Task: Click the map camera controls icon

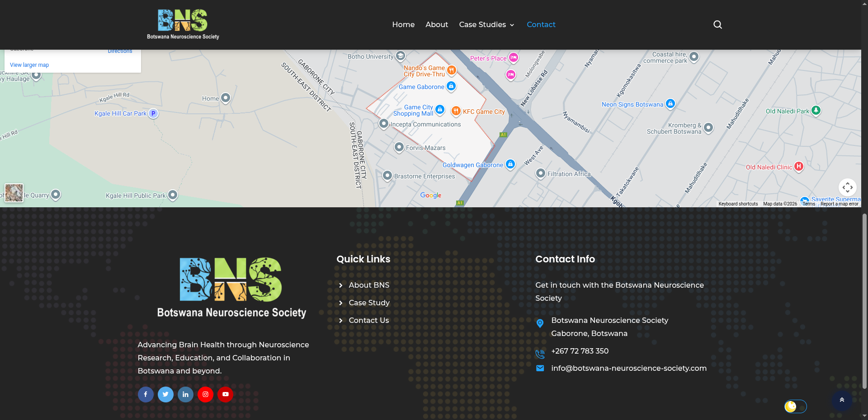Action: click(847, 187)
